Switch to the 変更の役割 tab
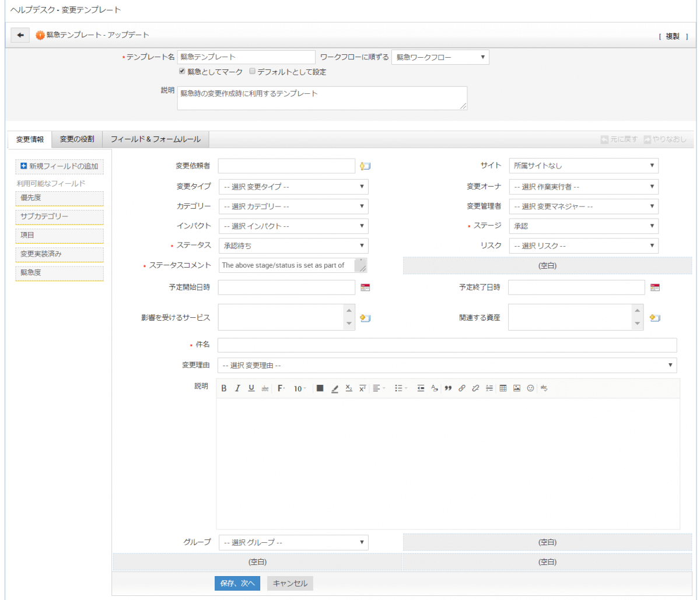 coord(77,139)
